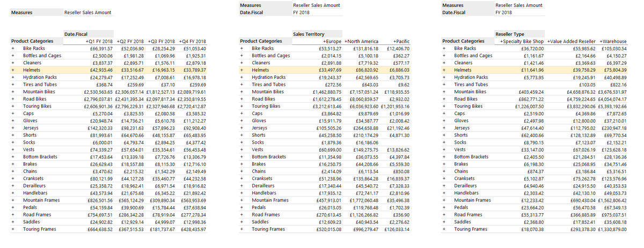
Task: Expand Bike Racks row in quarterly fiscal table
Action: point(12,48)
